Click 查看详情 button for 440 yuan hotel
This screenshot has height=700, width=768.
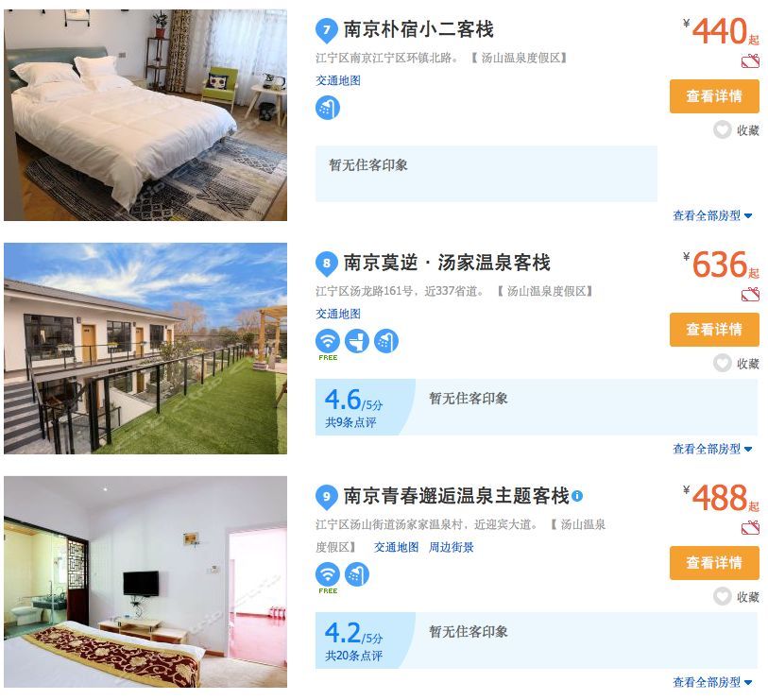[714, 96]
